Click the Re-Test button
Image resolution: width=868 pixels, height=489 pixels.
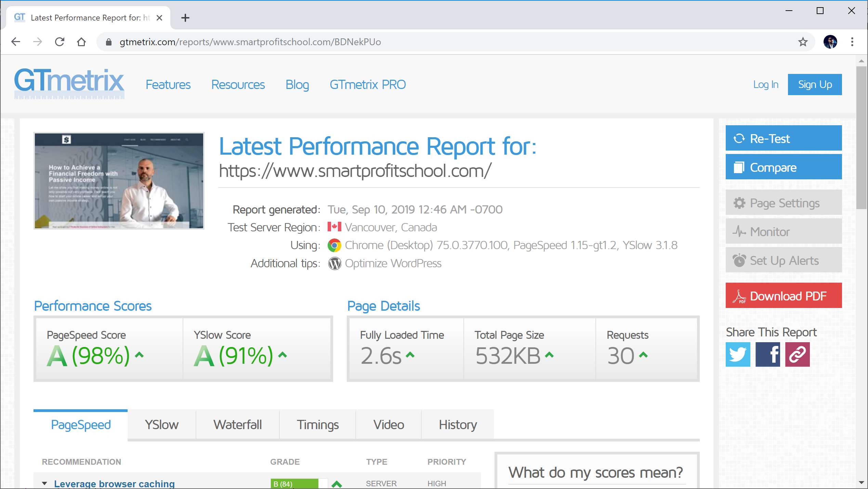tap(784, 138)
